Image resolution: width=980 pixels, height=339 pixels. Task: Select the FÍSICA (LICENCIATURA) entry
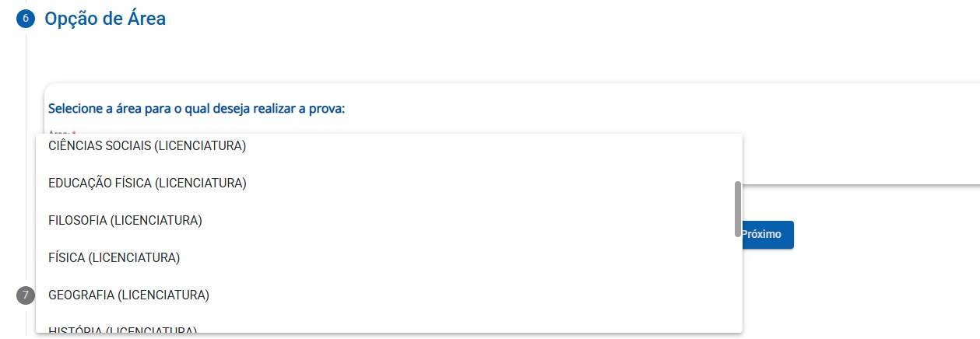tap(114, 257)
